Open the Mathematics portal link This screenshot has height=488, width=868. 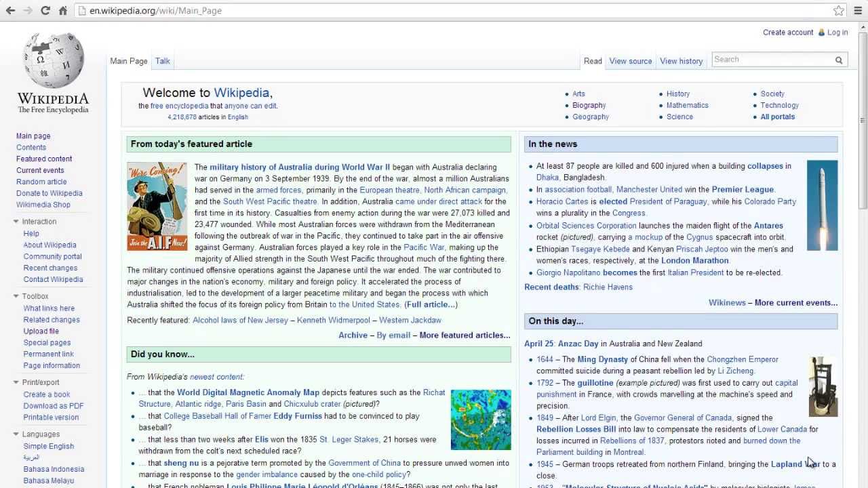click(688, 106)
